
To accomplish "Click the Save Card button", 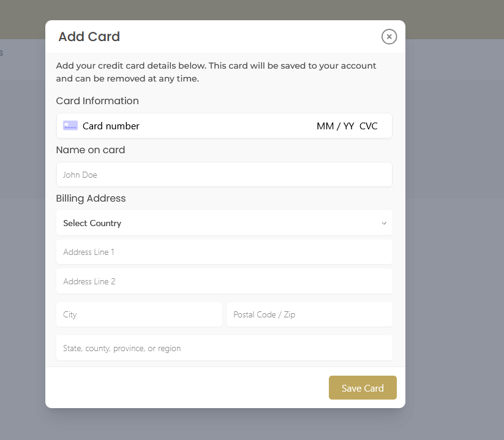I will click(x=363, y=387).
